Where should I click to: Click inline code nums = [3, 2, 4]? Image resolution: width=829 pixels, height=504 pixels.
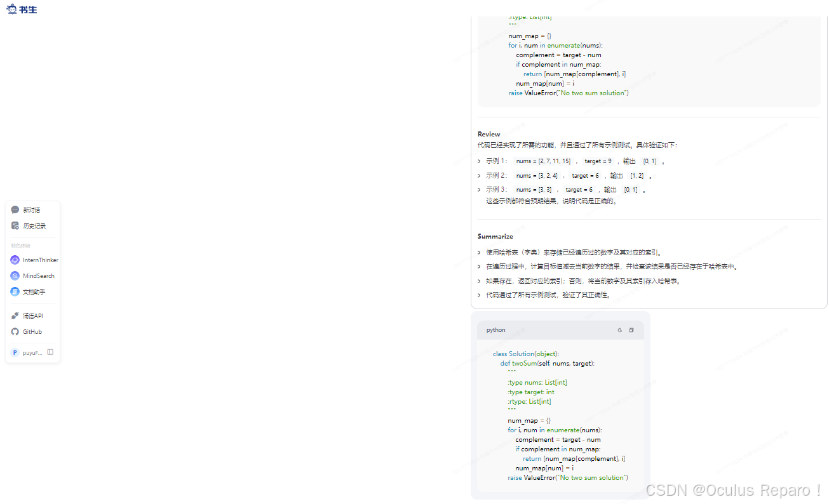[537, 176]
